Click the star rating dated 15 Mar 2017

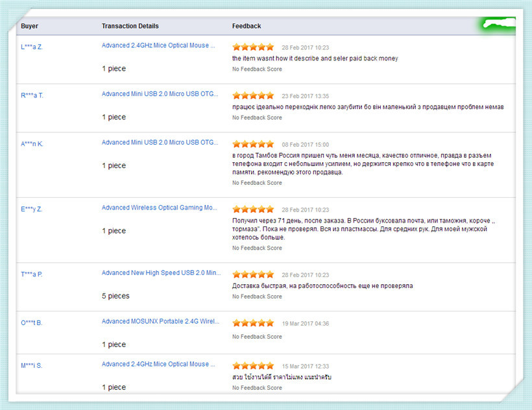(x=253, y=366)
